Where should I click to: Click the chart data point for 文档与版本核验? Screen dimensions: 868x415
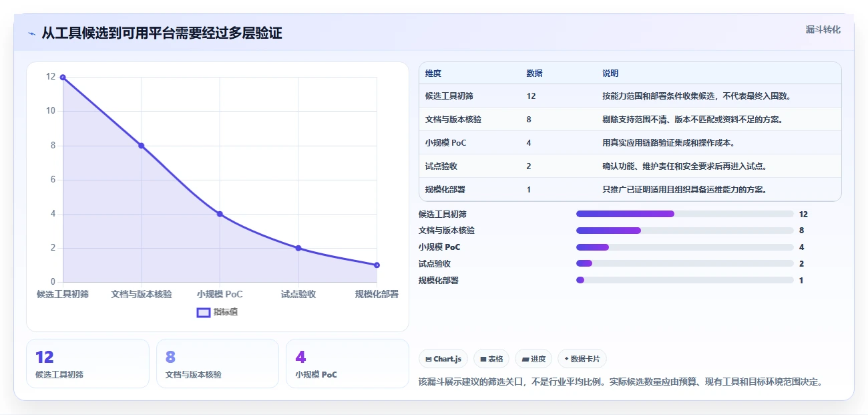(141, 146)
